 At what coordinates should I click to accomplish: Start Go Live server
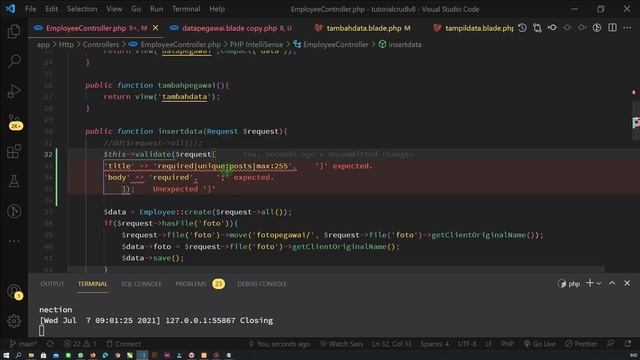(539, 344)
